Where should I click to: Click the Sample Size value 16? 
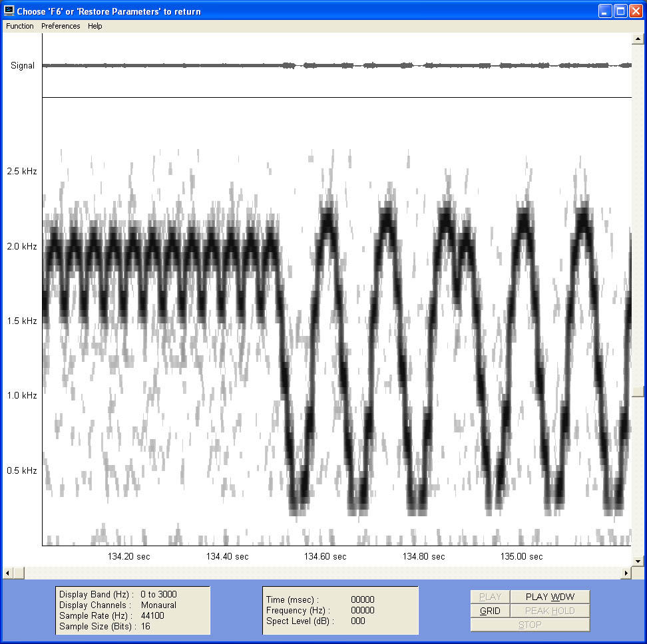click(x=145, y=626)
